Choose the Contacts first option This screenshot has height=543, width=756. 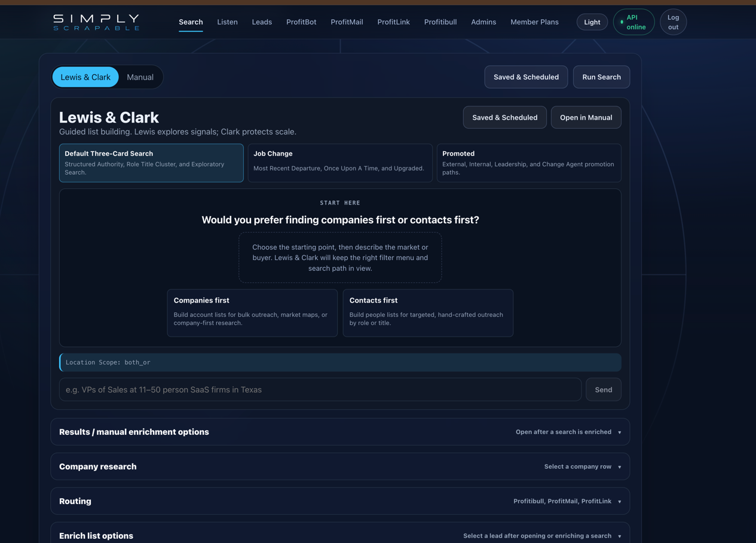pyautogui.click(x=428, y=313)
